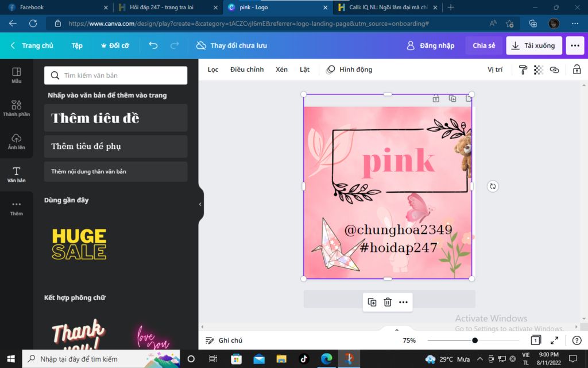Lock the selected element

(x=576, y=70)
